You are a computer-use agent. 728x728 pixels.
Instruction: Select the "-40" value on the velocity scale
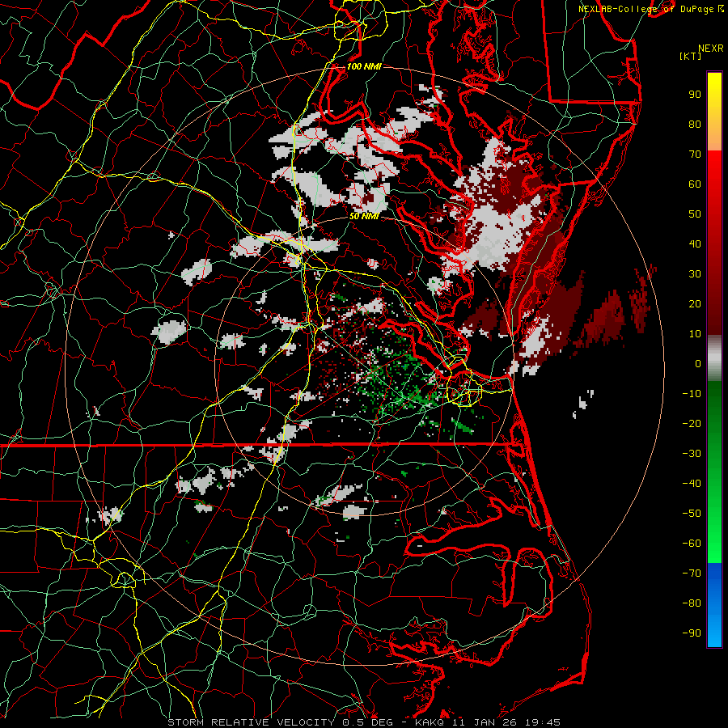pos(692,484)
